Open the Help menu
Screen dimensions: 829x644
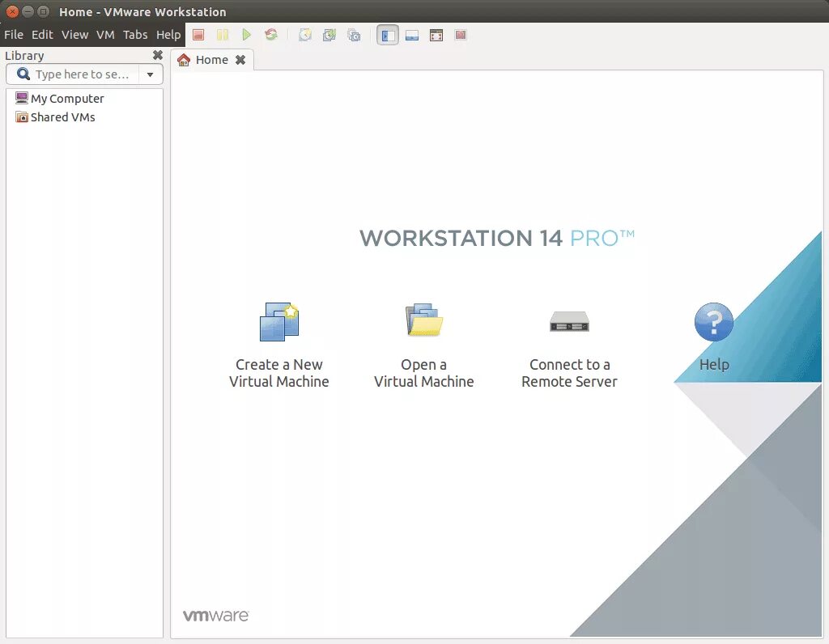(168, 35)
